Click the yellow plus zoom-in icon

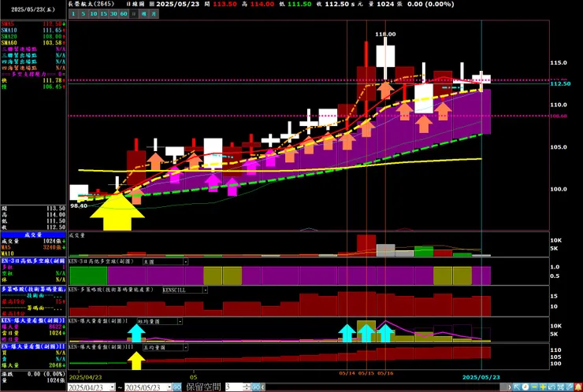point(543,387)
